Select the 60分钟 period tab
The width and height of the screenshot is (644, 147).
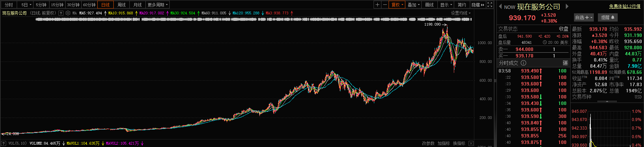(x=89, y=5)
